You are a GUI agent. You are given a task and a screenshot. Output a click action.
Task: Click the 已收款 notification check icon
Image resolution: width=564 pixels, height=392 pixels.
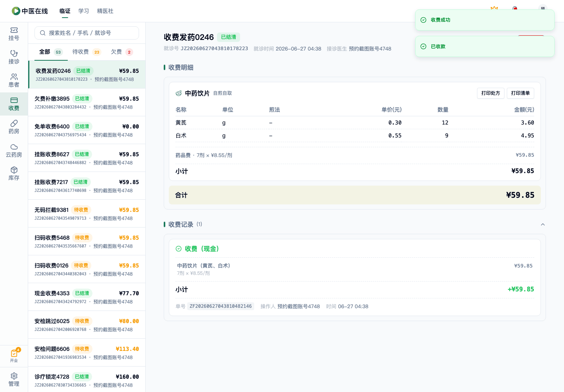tap(423, 47)
